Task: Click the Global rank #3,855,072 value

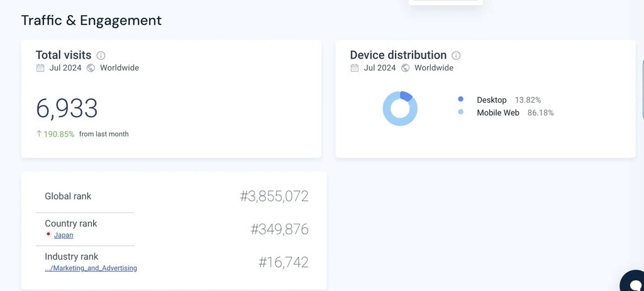Action: (274, 197)
